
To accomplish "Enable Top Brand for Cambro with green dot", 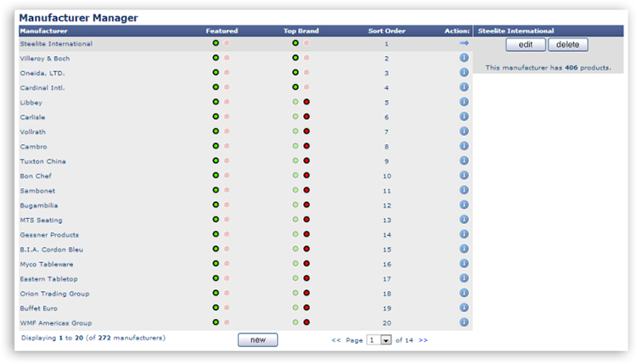I will tap(296, 146).
